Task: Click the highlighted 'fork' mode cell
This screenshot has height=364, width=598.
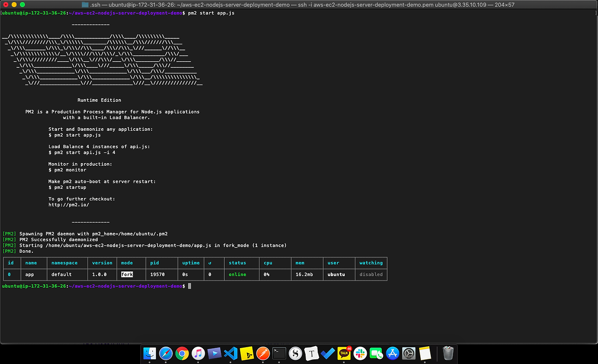Action: click(127, 274)
